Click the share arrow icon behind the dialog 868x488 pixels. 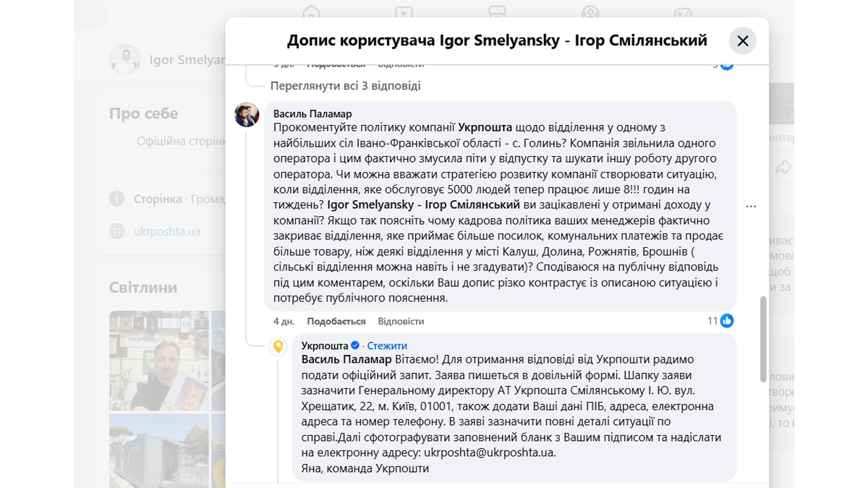(783, 168)
